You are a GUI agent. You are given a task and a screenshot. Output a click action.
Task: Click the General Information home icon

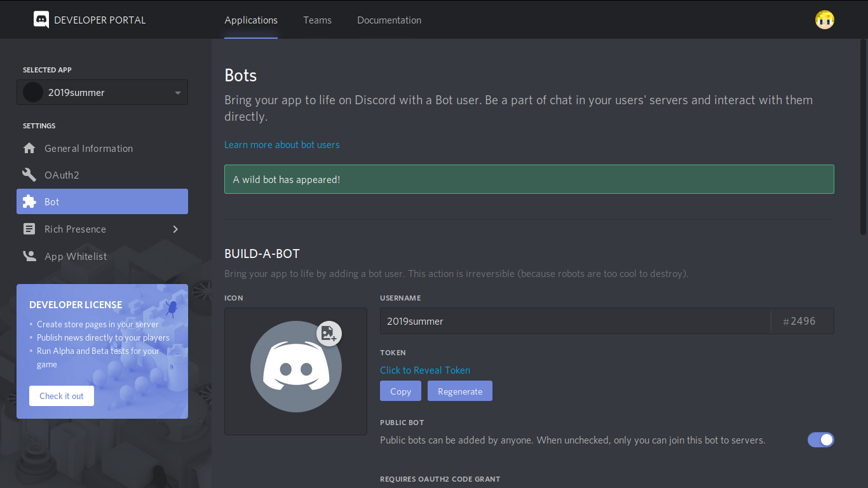click(x=29, y=148)
